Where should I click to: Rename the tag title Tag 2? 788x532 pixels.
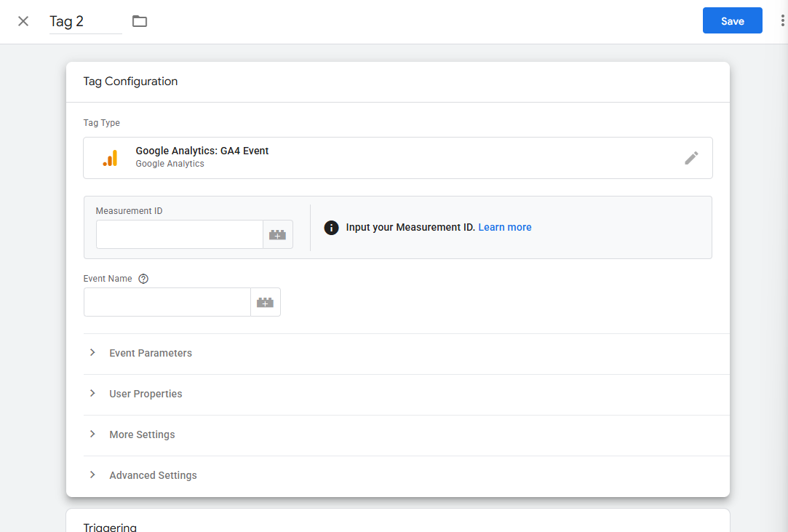coord(85,22)
